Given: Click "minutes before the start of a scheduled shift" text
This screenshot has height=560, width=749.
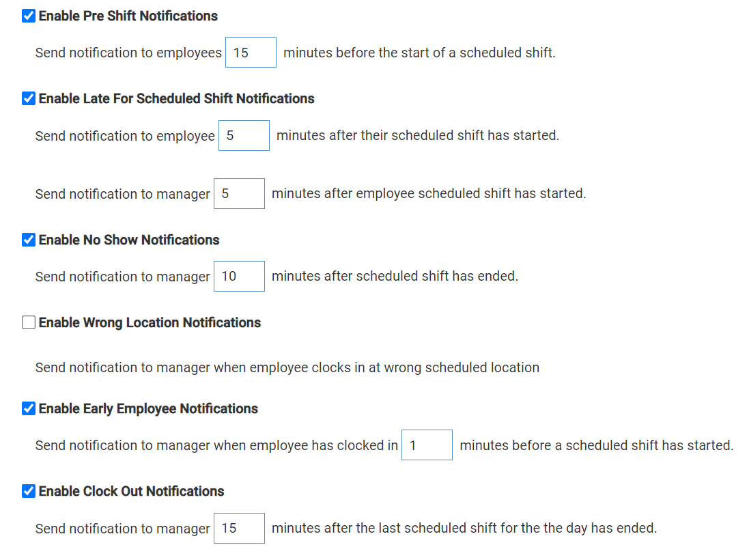Looking at the screenshot, I should tap(419, 53).
